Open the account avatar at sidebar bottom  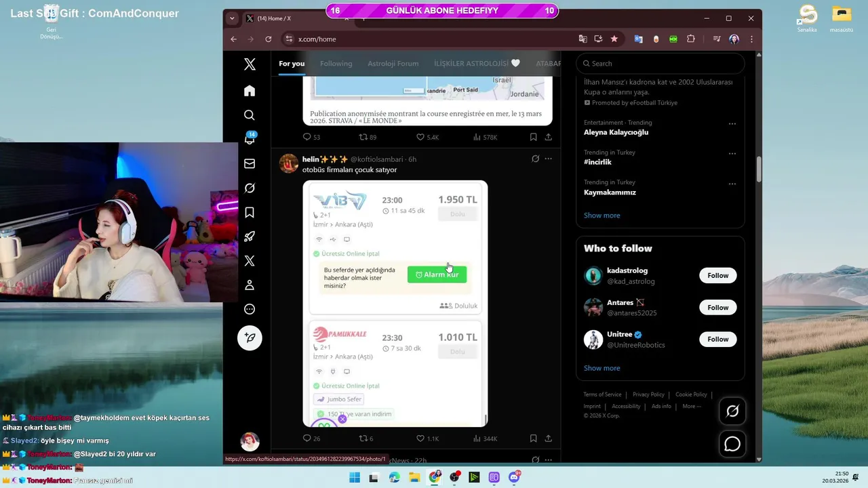coord(250,441)
